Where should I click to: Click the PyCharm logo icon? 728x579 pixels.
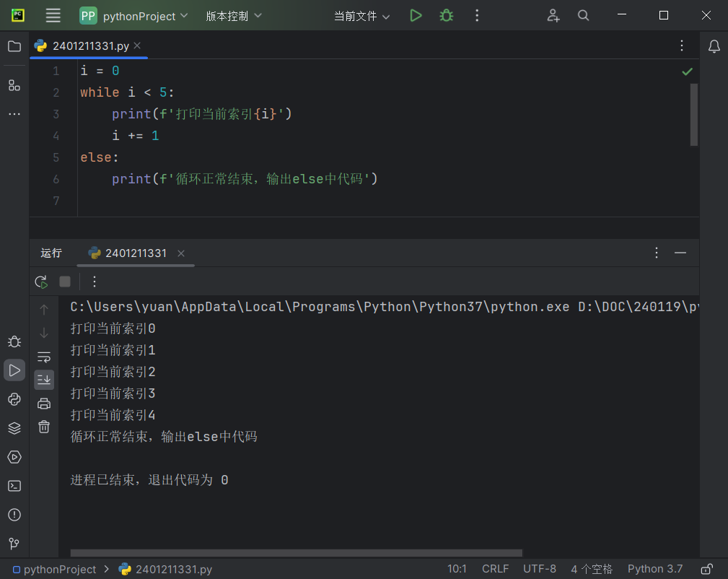(x=17, y=15)
